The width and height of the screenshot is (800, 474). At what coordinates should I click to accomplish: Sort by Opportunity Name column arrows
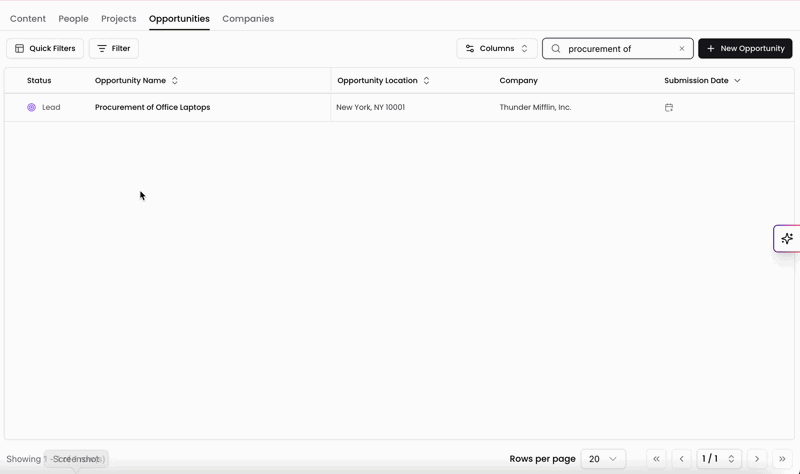pos(174,81)
